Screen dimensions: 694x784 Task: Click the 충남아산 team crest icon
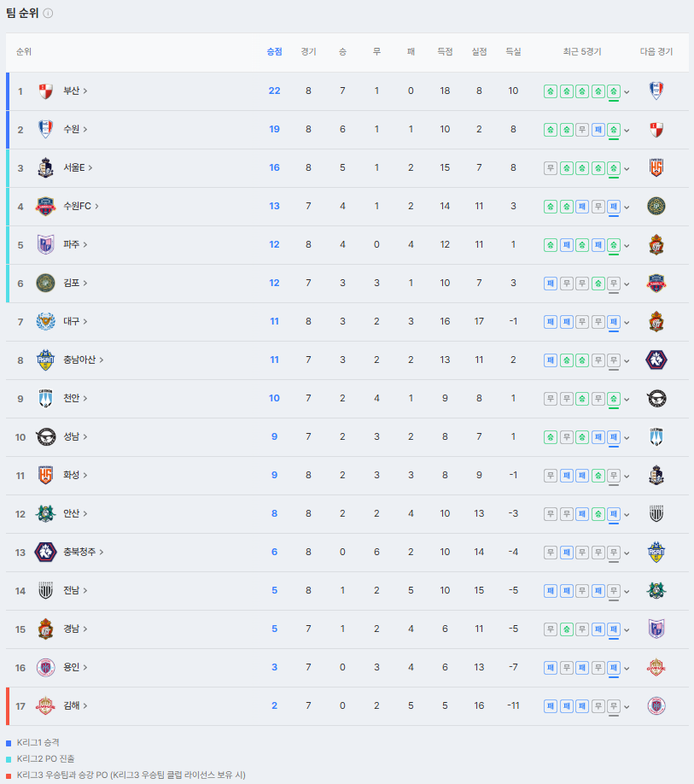(45, 360)
